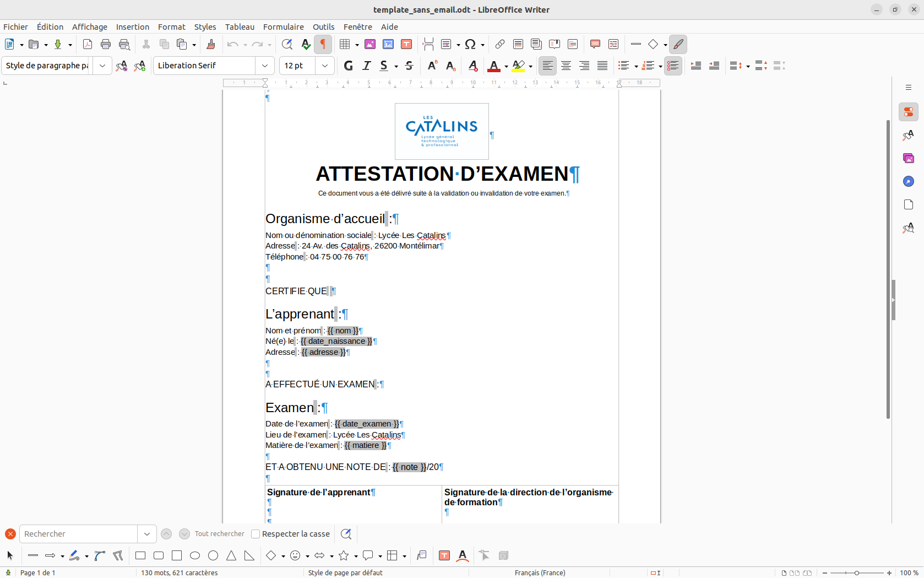Open the Tableau menu
The height and width of the screenshot is (578, 924).
[240, 26]
